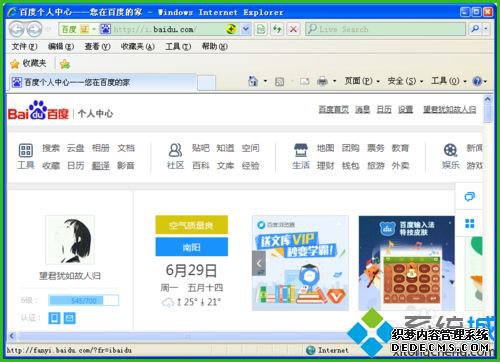Open the 安全(S) dropdown menu
The image size is (500, 362).
(405, 81)
